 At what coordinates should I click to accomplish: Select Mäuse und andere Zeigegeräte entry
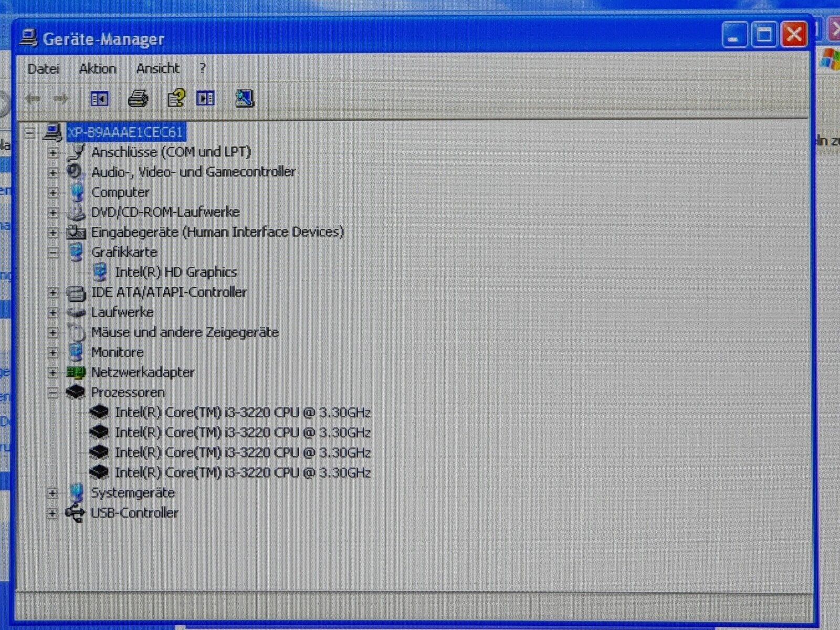click(x=185, y=332)
